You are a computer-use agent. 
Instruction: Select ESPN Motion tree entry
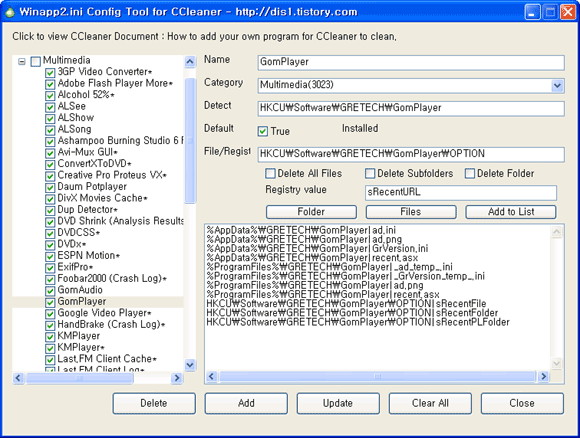pos(88,255)
